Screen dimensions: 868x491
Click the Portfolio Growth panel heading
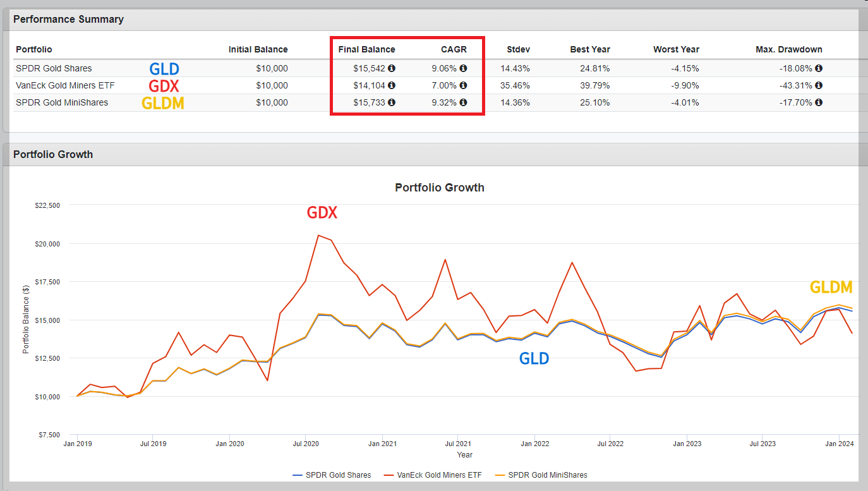coord(53,154)
